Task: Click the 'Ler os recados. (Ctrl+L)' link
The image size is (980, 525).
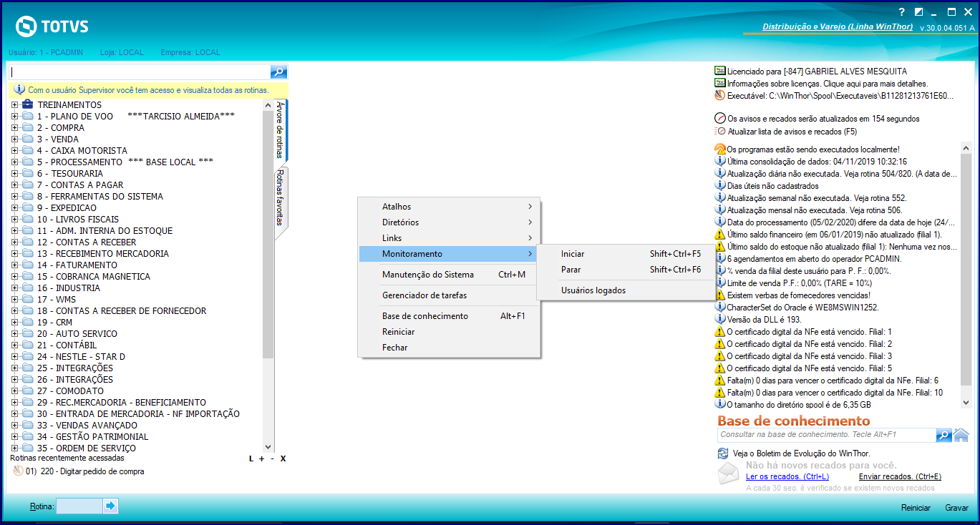Action: 787,476
